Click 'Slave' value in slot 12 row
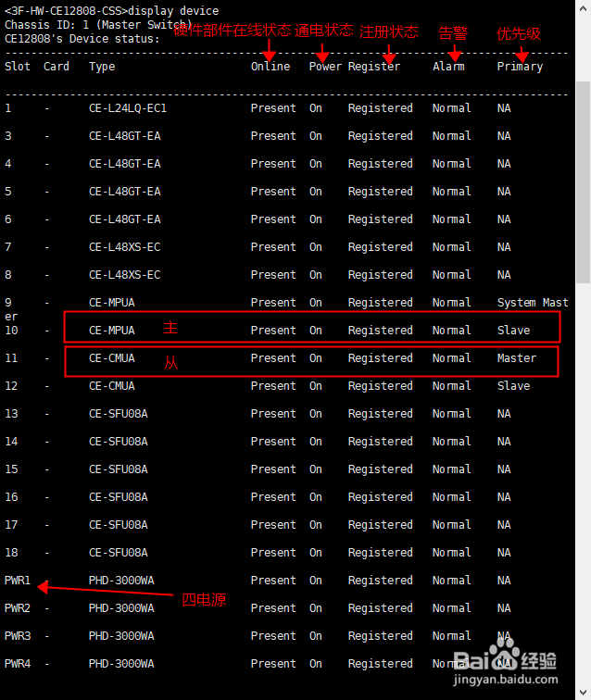Image resolution: width=591 pixels, height=700 pixels. [514, 386]
